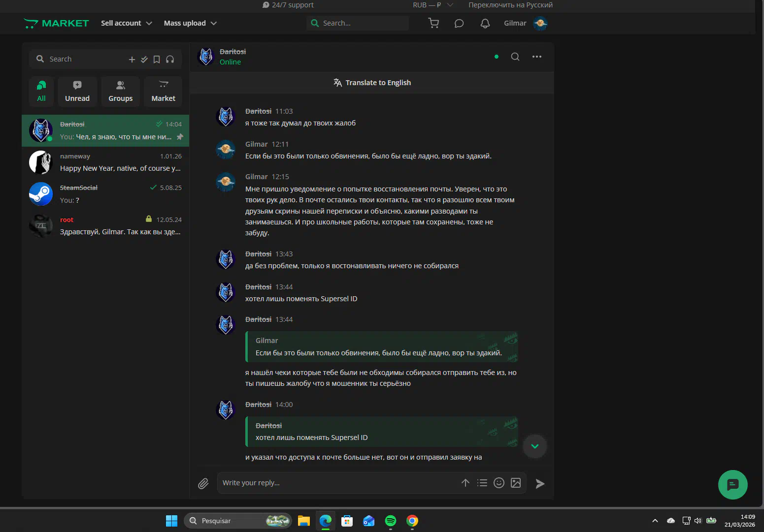Open notifications bell in header
Viewport: 764px width, 532px height.
[485, 23]
